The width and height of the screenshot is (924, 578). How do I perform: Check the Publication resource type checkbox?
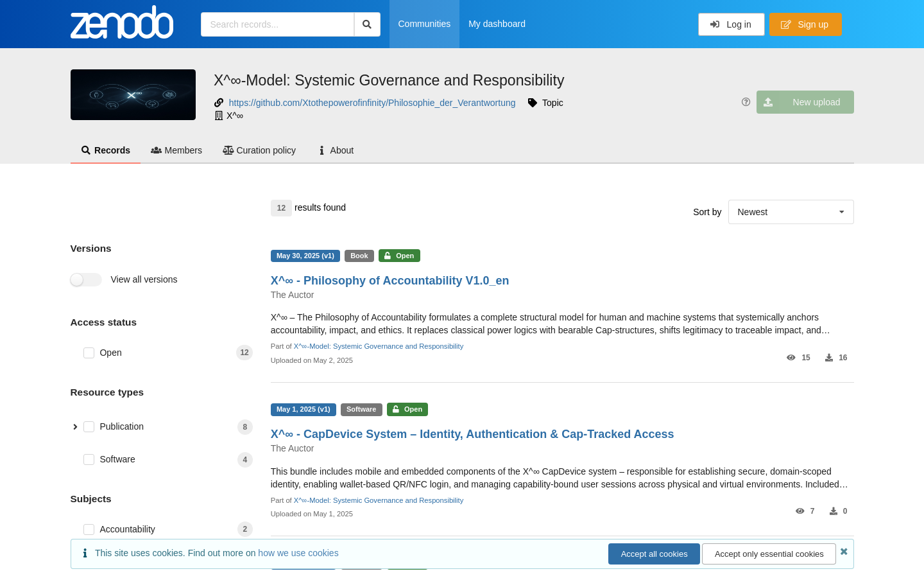[x=89, y=426]
